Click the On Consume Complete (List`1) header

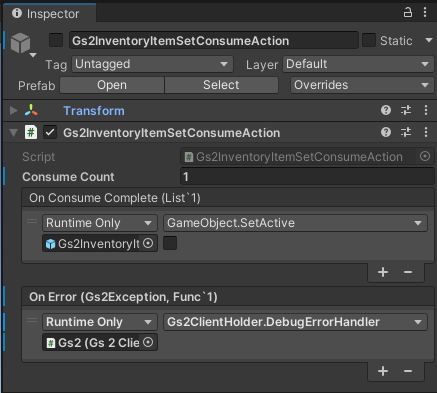228,198
